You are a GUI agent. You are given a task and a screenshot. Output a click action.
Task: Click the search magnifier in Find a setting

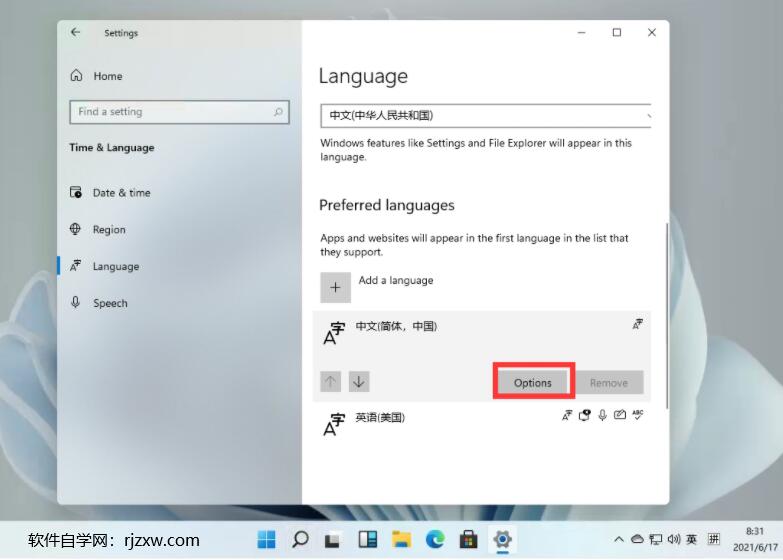[278, 112]
